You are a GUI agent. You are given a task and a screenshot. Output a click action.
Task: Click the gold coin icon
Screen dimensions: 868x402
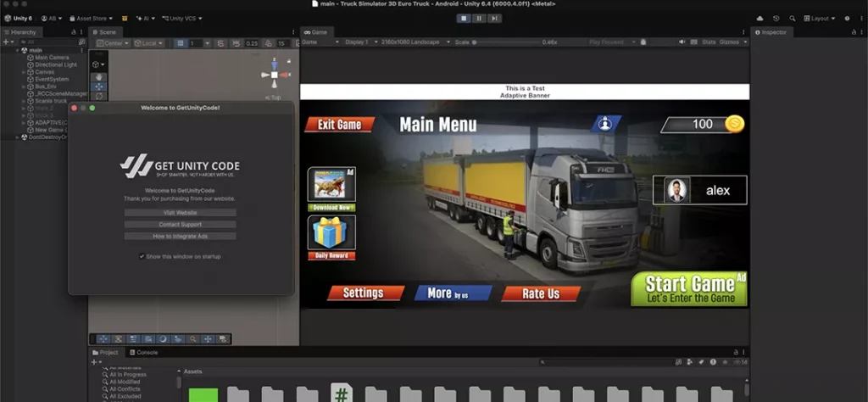pyautogui.click(x=735, y=124)
